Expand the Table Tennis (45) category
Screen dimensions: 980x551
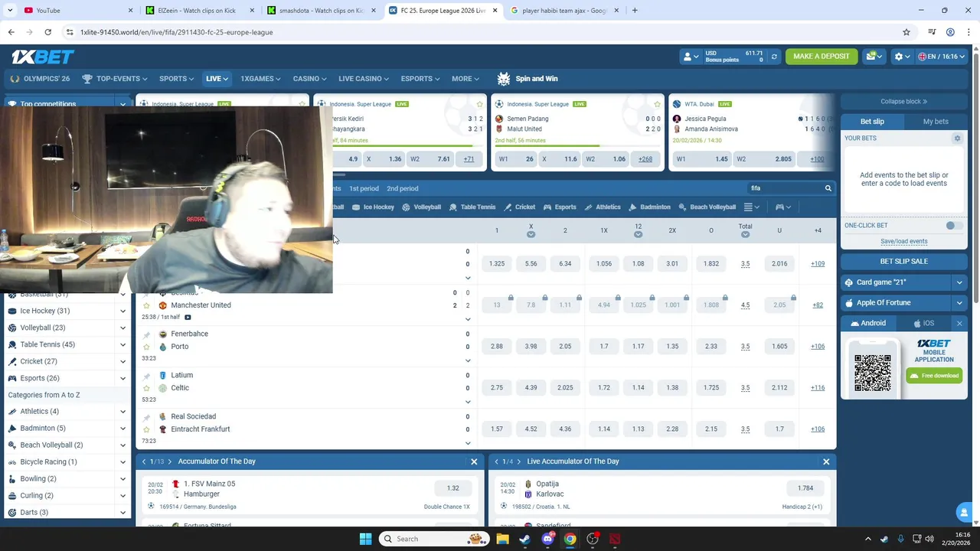122,344
